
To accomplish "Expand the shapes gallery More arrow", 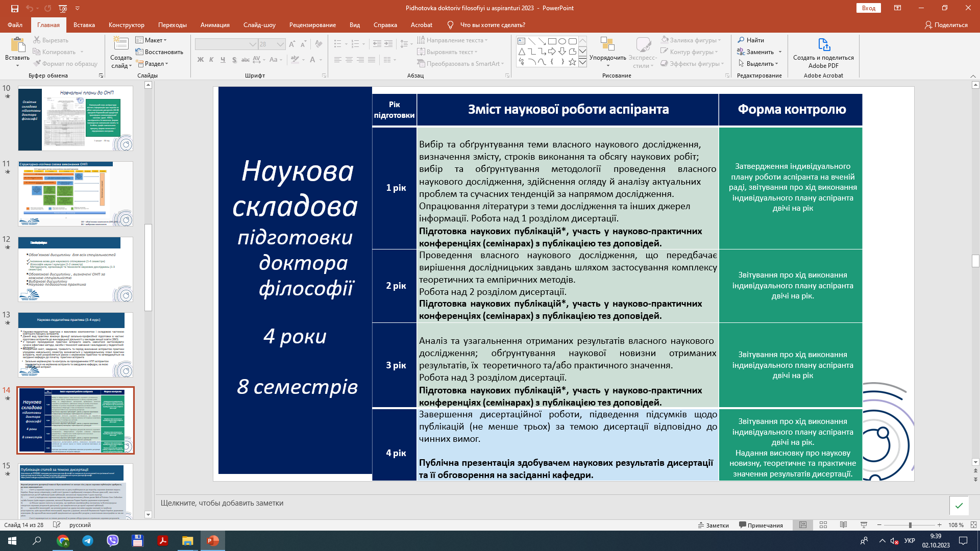I will point(582,62).
